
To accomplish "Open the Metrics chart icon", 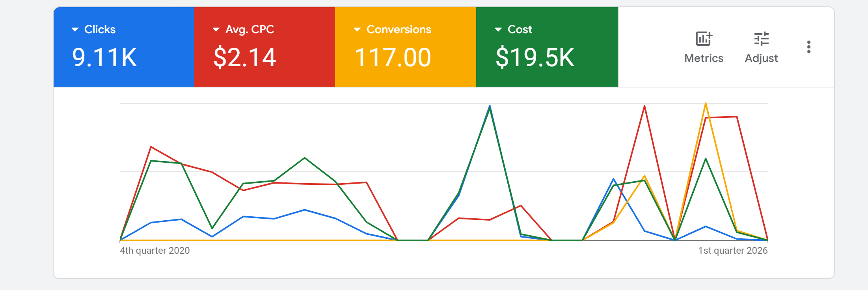I will 704,39.
